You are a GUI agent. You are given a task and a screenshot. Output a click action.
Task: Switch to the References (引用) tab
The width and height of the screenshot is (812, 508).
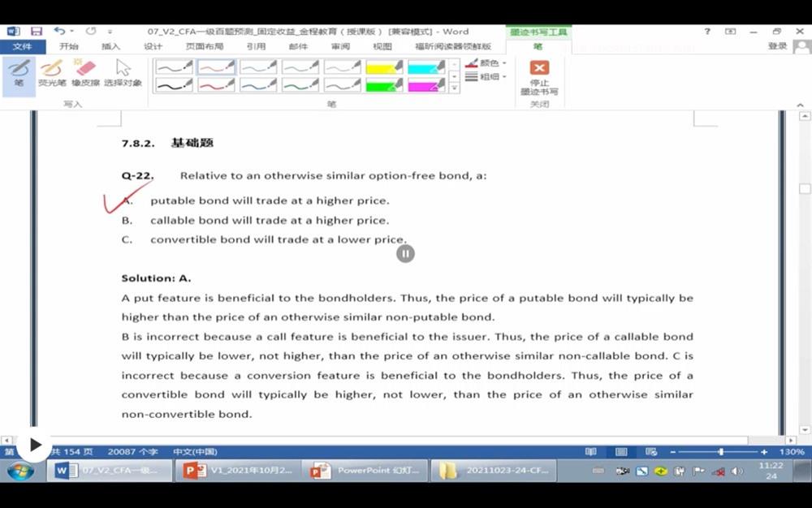point(257,46)
